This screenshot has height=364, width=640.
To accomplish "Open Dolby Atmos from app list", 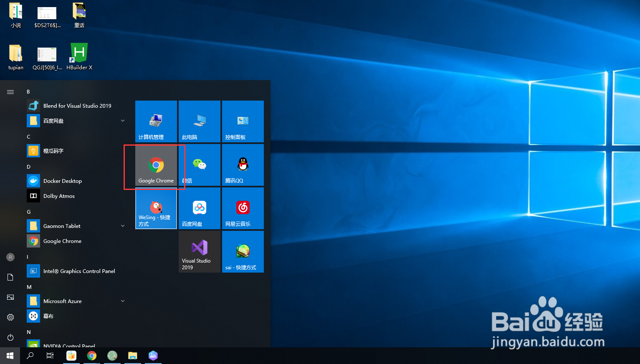I will point(77,196).
